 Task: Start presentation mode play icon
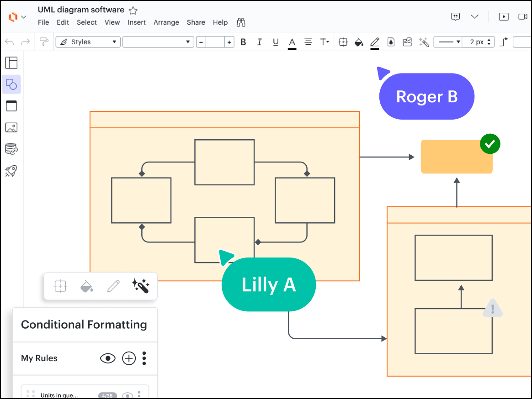point(504,16)
